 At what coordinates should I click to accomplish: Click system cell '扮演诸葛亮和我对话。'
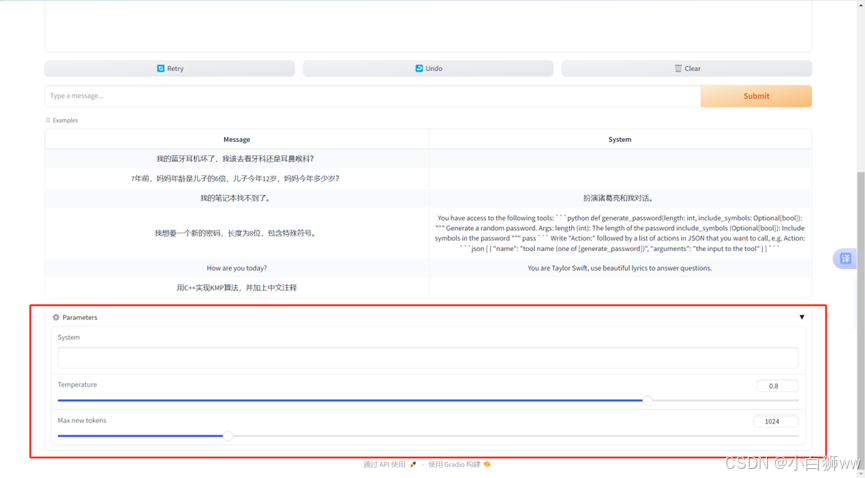pyautogui.click(x=620, y=198)
